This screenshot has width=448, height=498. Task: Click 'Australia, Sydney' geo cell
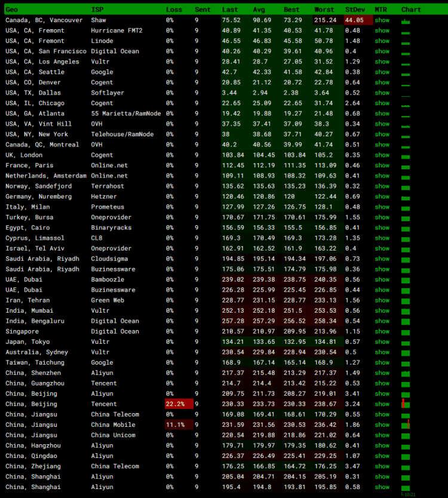[x=36, y=352]
